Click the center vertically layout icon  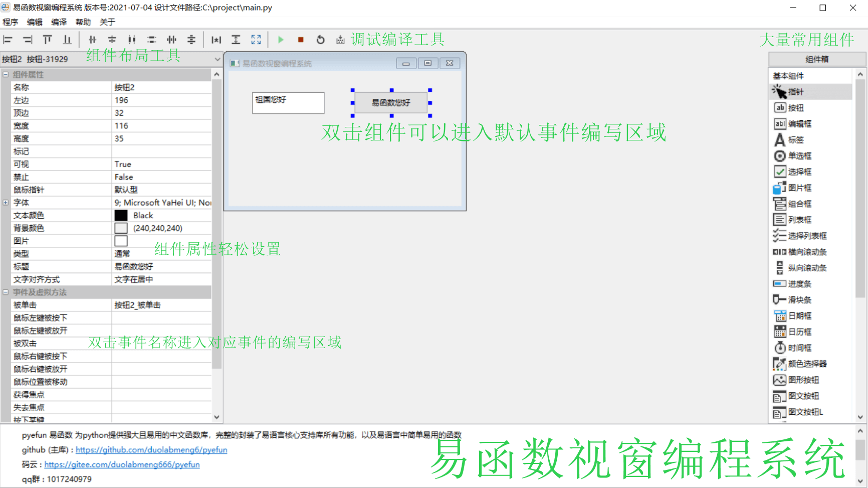coord(112,40)
